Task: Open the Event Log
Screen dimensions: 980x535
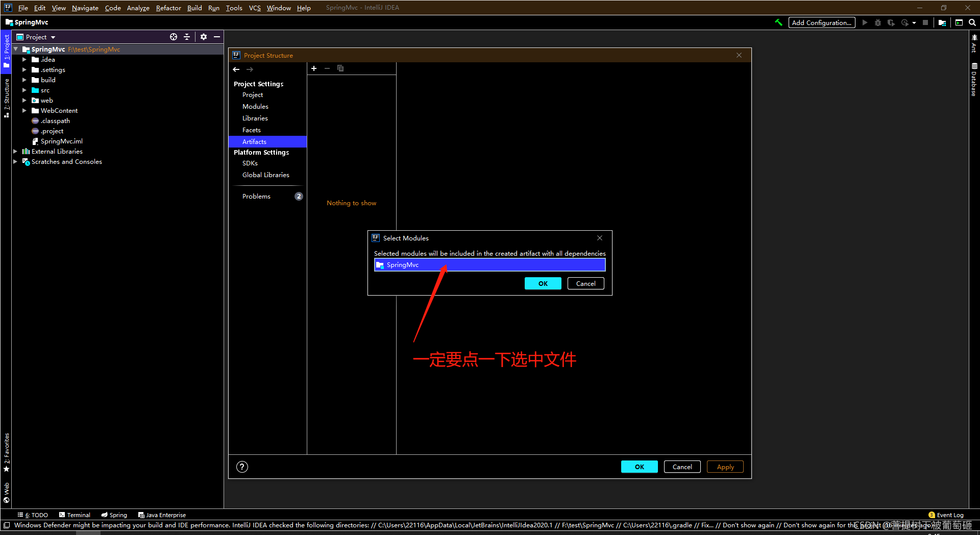Action: tap(946, 515)
